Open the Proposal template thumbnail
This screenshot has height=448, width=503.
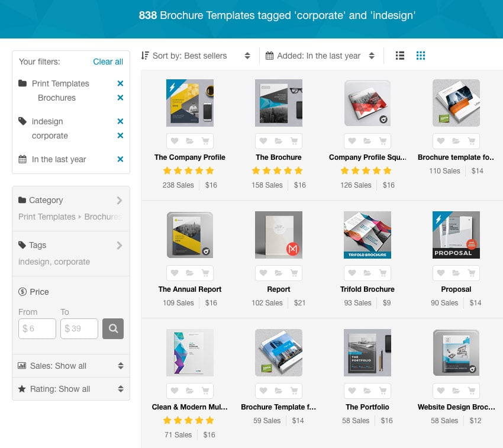coord(456,235)
